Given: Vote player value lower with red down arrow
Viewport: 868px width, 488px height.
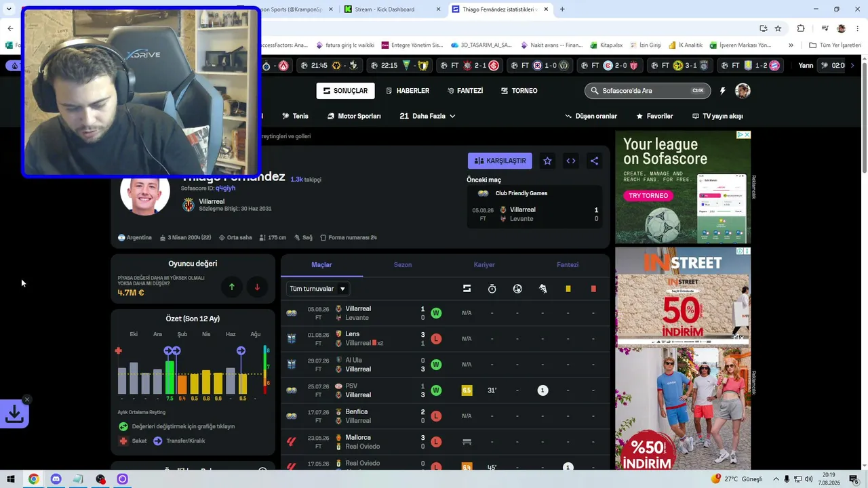Looking at the screenshot, I should coord(257,287).
